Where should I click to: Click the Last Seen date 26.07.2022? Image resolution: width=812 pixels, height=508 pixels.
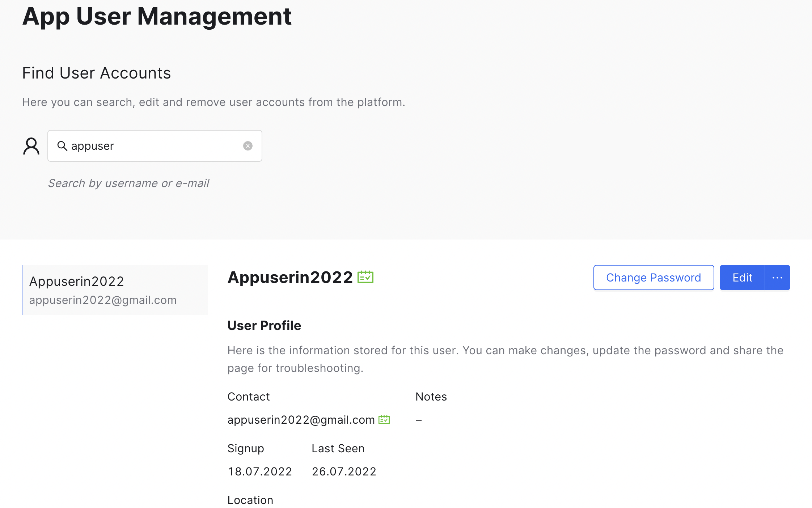(x=344, y=471)
